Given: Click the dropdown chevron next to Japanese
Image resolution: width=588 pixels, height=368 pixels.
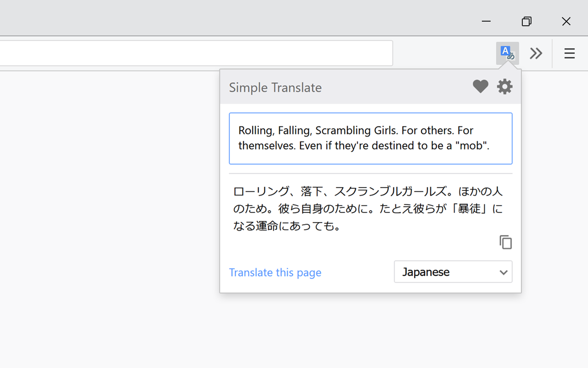Looking at the screenshot, I should (x=503, y=272).
